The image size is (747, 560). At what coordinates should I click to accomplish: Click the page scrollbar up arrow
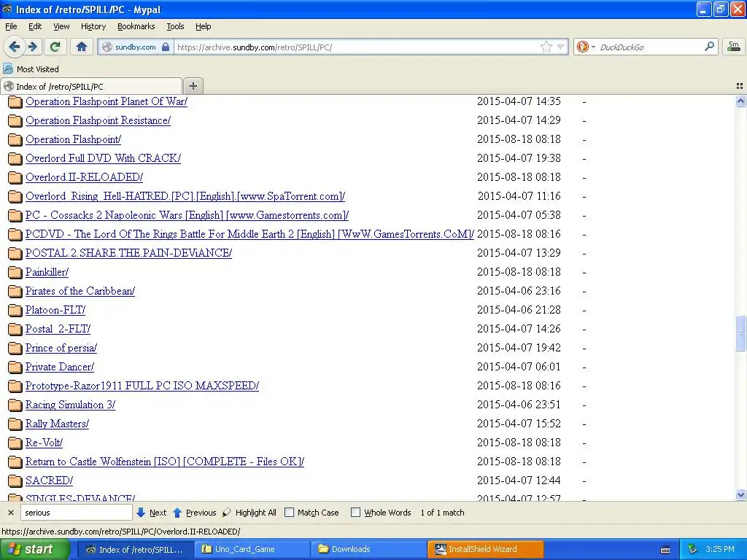740,101
